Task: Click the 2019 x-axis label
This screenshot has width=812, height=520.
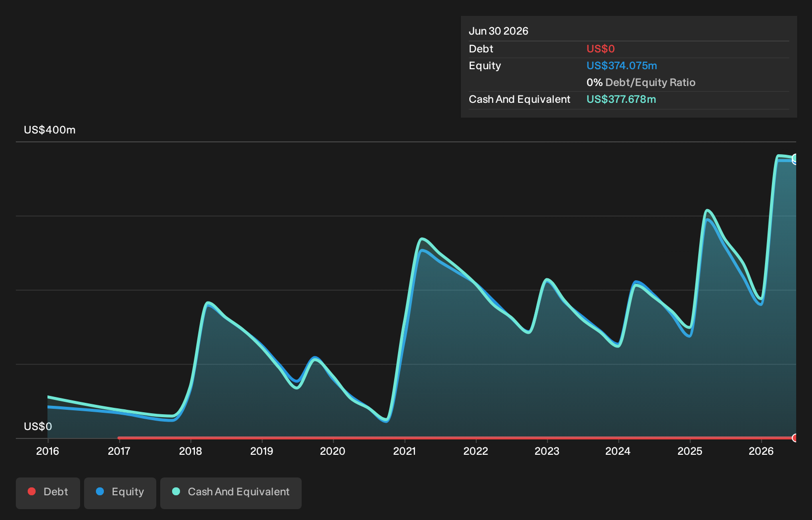Action: point(262,451)
